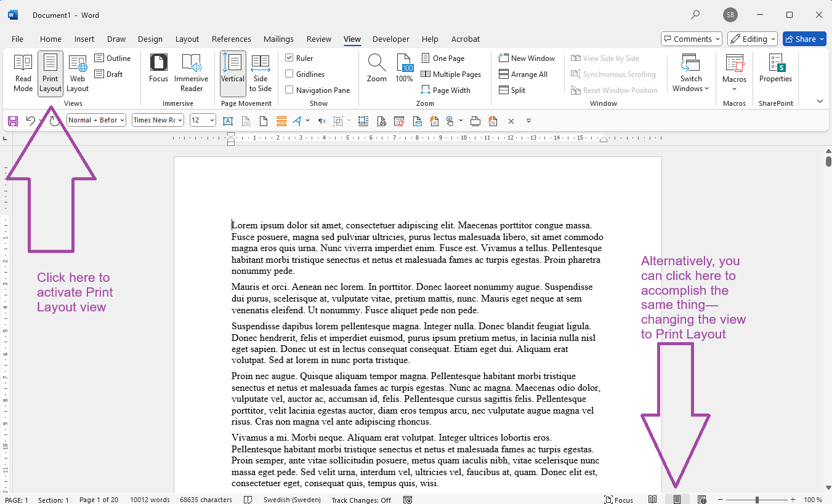Image resolution: width=832 pixels, height=504 pixels.
Task: Switch to the Insert tab
Action: (x=84, y=39)
